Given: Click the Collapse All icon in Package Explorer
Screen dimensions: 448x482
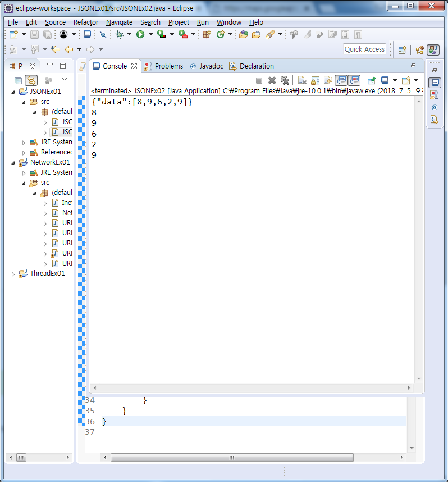Looking at the screenshot, I should coord(18,80).
